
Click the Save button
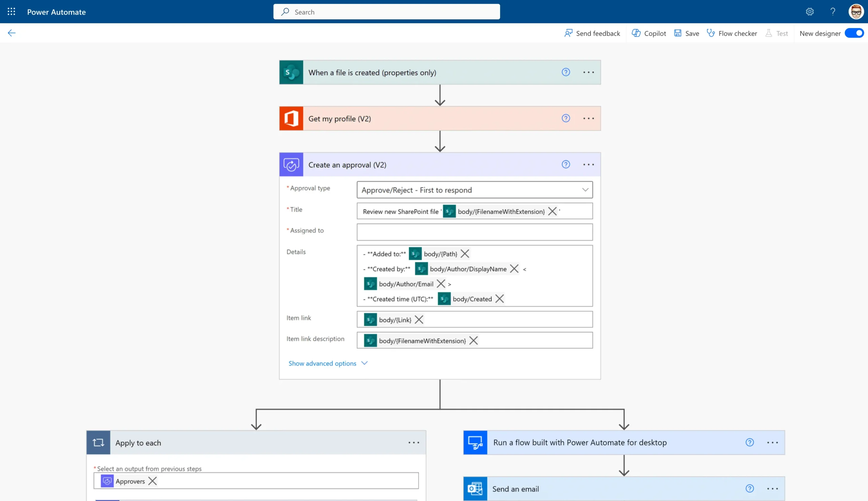click(687, 33)
